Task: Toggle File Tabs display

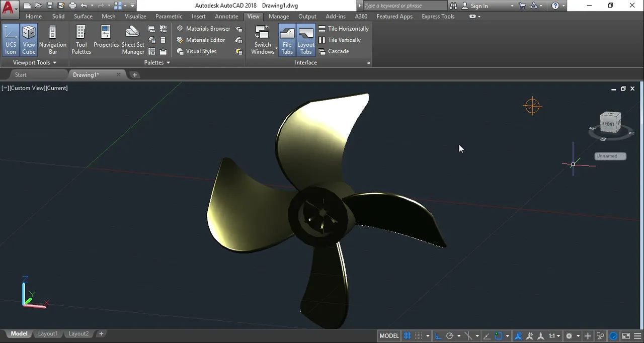Action: click(x=287, y=40)
